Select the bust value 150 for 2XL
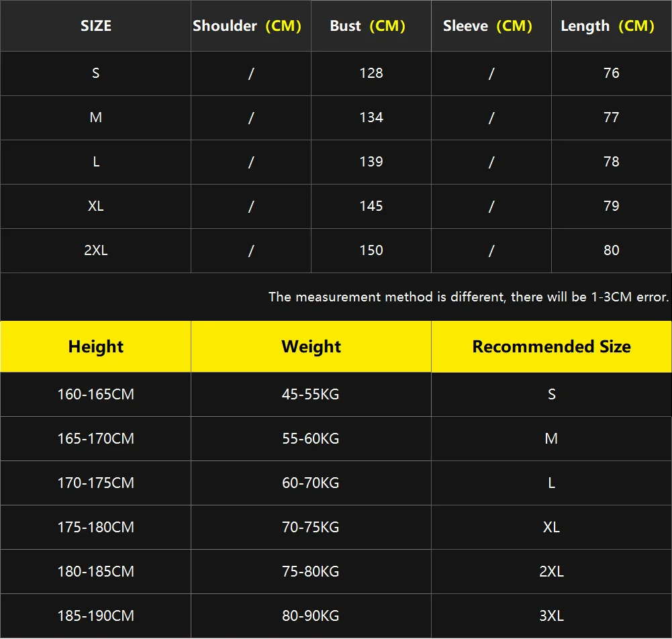672x639 pixels. tap(371, 251)
